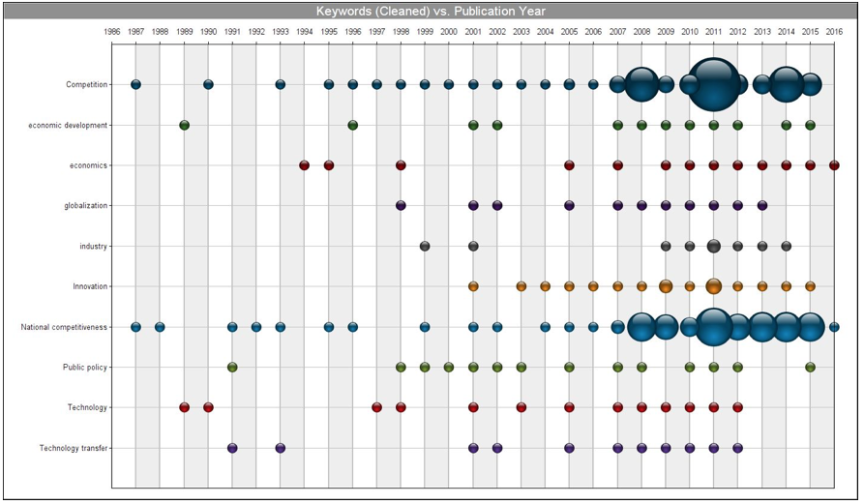
Task: Select the 2016 year label
Action: (x=834, y=32)
